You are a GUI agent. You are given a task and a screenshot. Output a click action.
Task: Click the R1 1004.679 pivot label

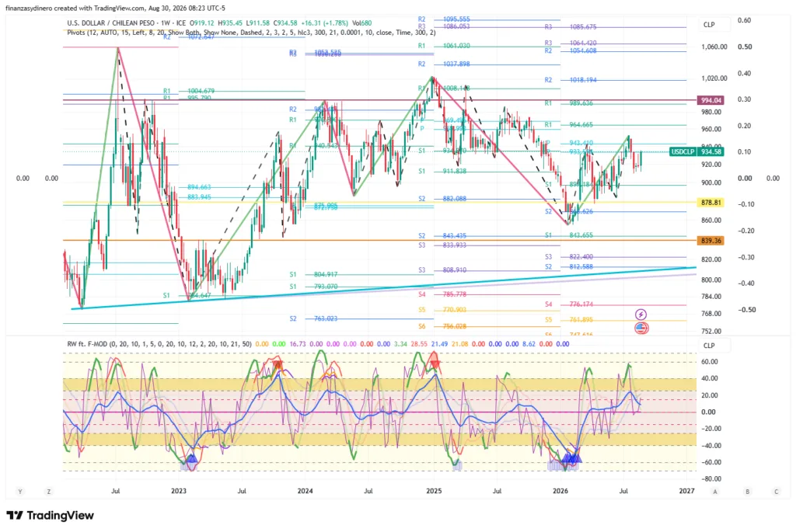[x=189, y=91]
